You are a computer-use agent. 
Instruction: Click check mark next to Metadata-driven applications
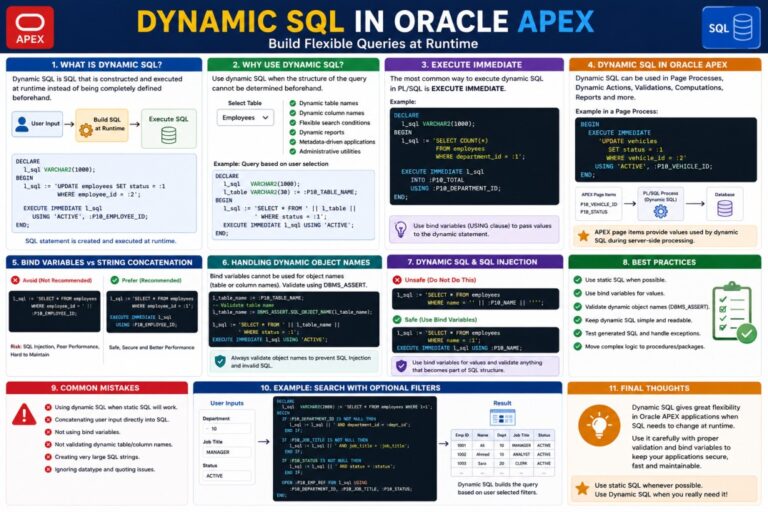click(292, 142)
